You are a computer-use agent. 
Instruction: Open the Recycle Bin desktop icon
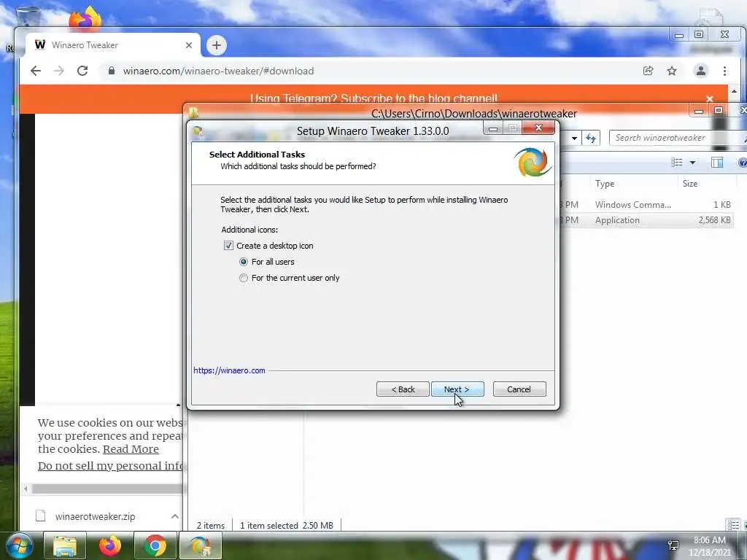pos(28,17)
